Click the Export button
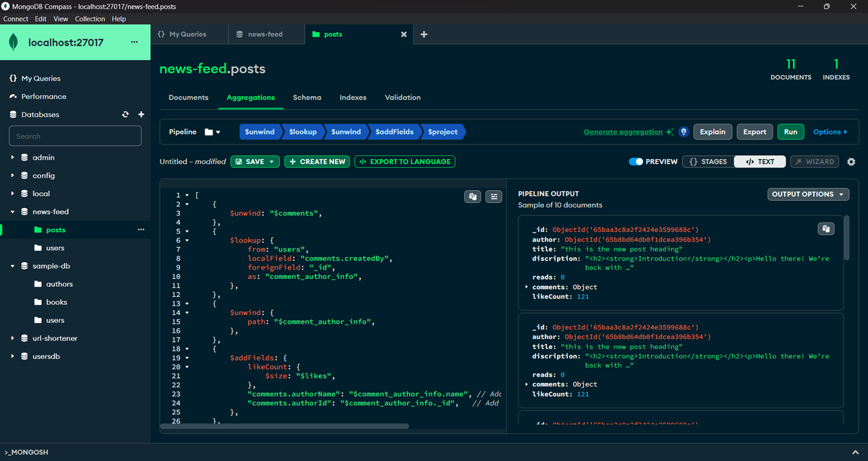The height and width of the screenshot is (461, 868). [x=754, y=132]
